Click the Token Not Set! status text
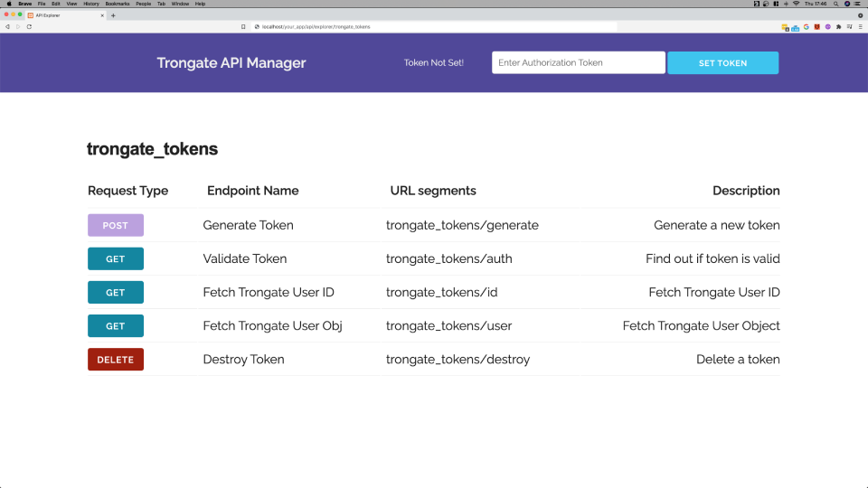 coord(433,62)
